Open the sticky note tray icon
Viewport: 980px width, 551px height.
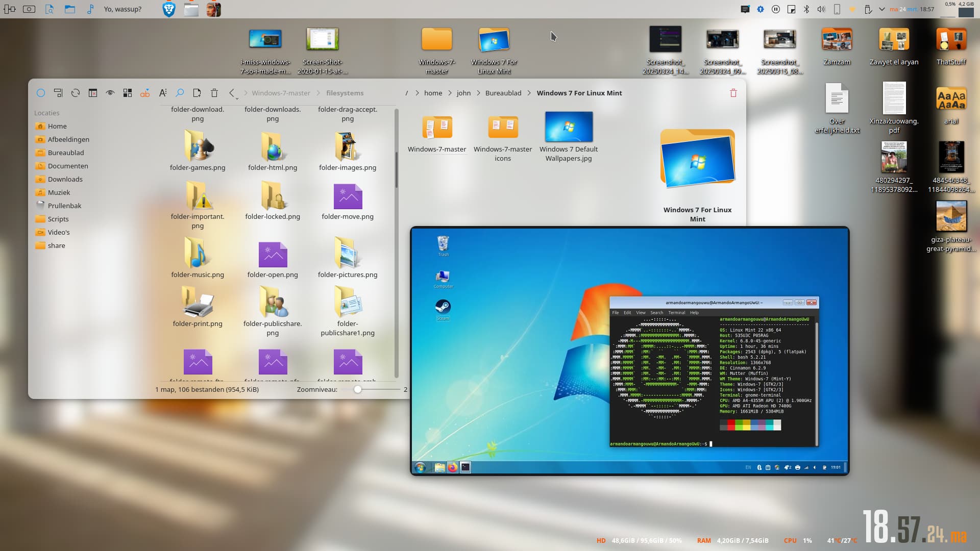pos(791,9)
